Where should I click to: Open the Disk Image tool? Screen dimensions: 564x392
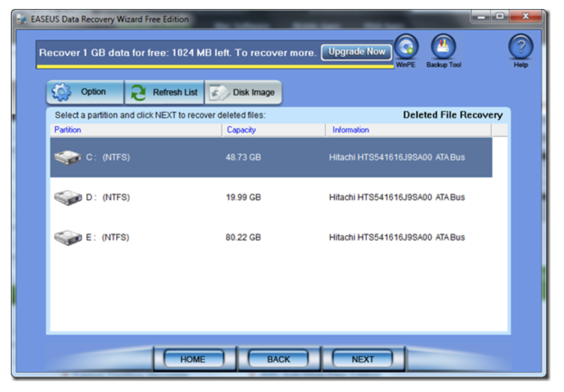click(x=243, y=92)
